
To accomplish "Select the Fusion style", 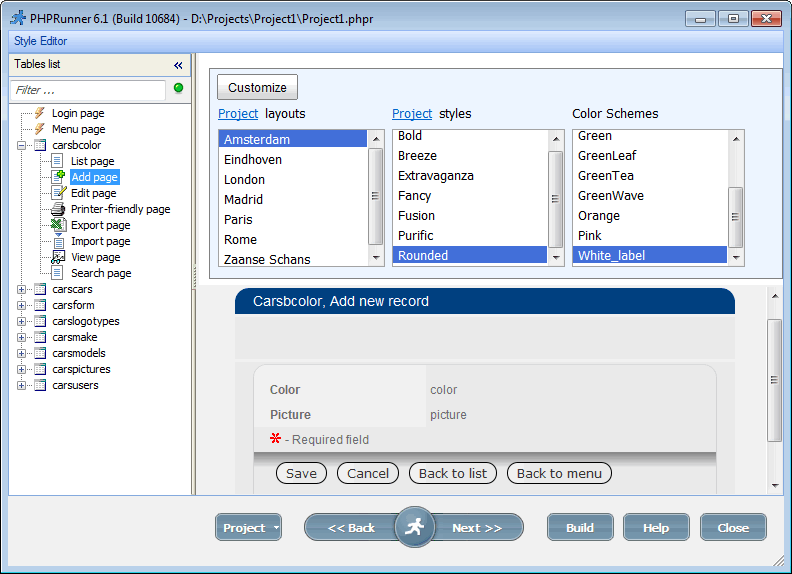I will (x=470, y=216).
